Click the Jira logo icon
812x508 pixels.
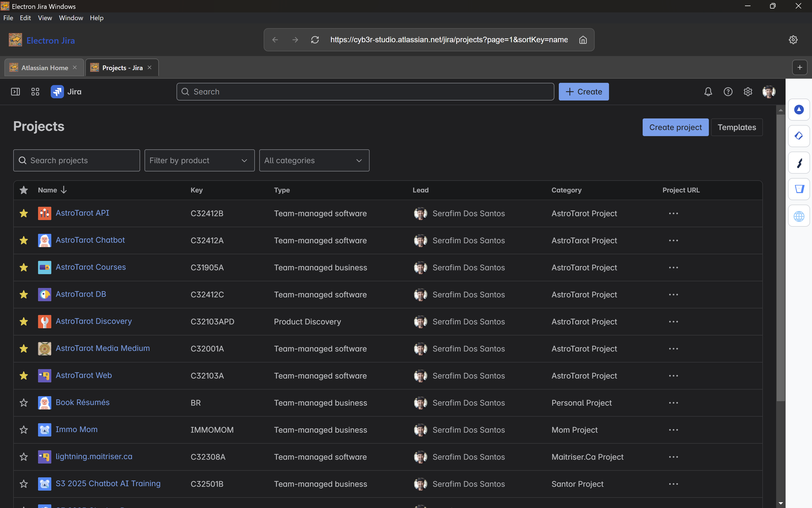pos(57,92)
